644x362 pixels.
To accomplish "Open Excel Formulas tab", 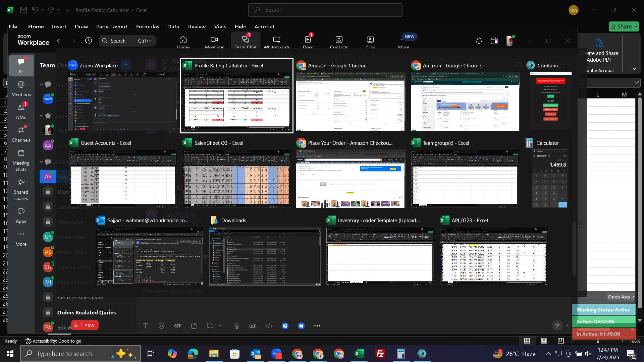I will coord(148,26).
